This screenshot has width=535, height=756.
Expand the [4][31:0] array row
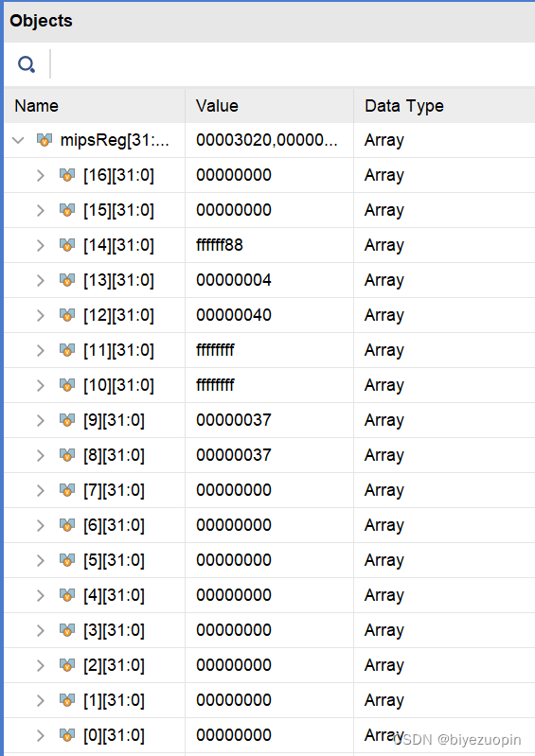tap(41, 595)
